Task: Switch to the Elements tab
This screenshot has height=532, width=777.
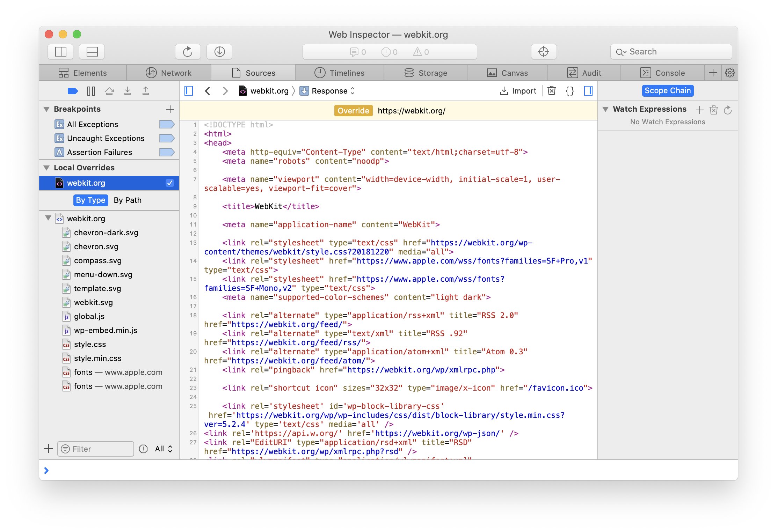Action: [83, 73]
